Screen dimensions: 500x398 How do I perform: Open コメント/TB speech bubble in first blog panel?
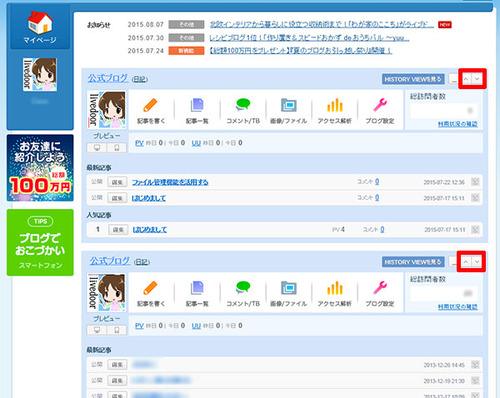click(x=243, y=105)
